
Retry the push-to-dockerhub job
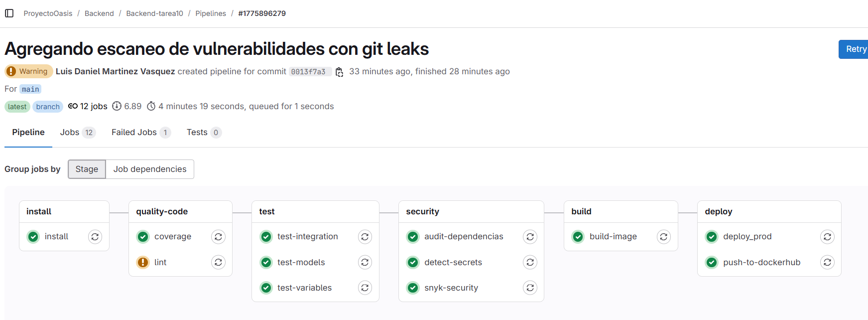pyautogui.click(x=827, y=262)
